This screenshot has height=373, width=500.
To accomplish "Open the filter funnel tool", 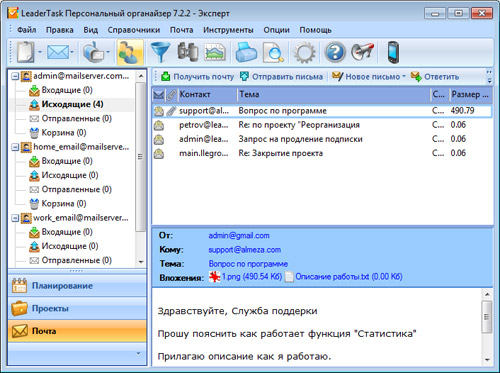I will coord(160,52).
